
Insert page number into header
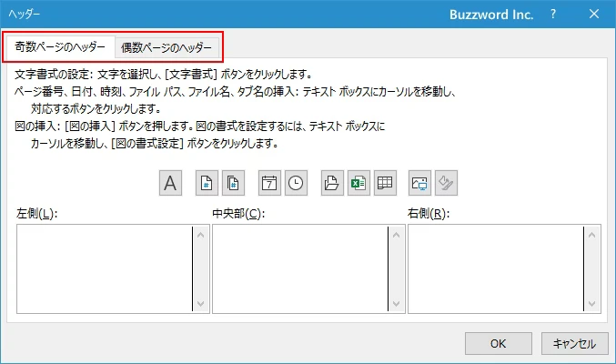207,183
